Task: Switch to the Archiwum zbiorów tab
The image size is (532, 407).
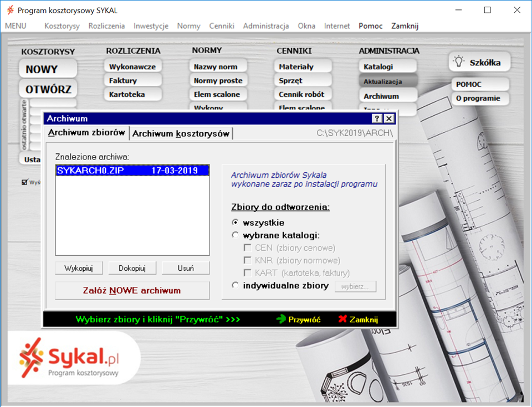Action: [86, 132]
